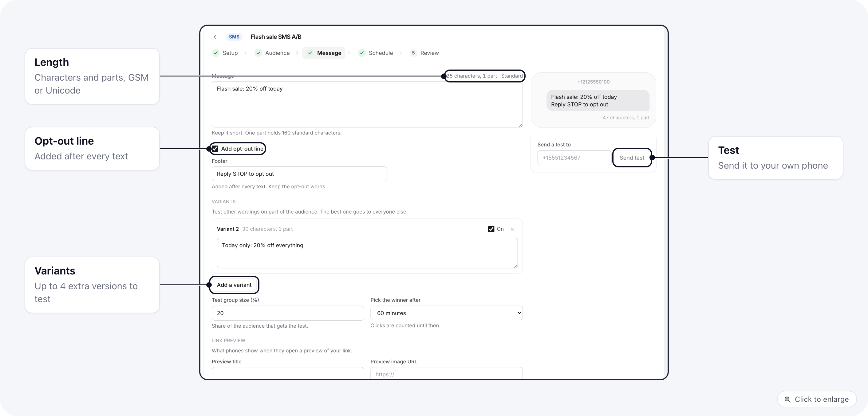Click the Audience step checkmark icon
The image size is (868, 416).
(x=258, y=53)
